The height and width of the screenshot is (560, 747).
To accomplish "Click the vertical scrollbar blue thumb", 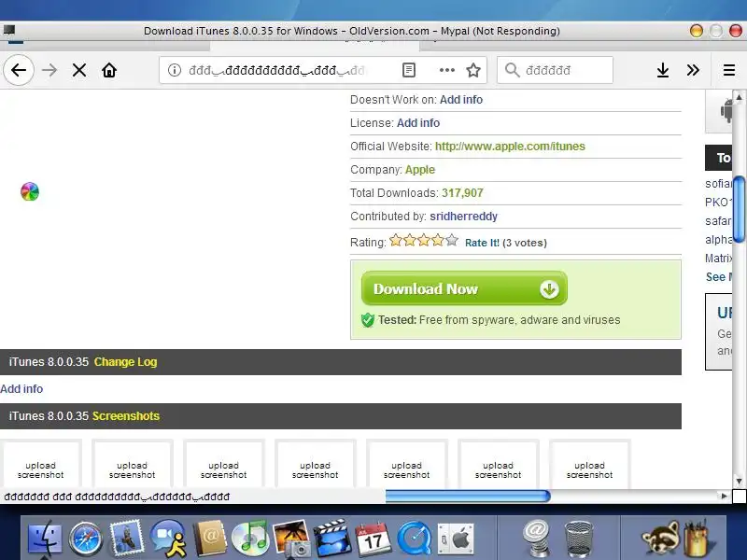I will coord(740,209).
